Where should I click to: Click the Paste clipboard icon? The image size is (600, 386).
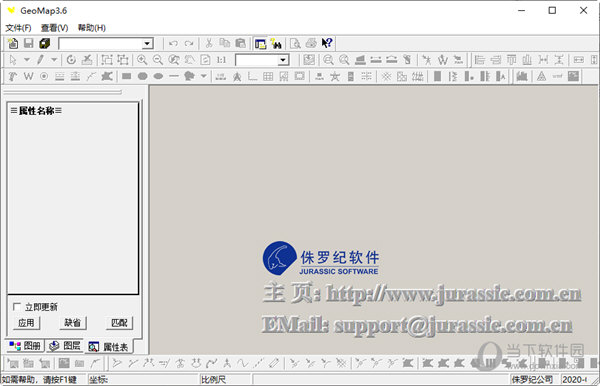[x=240, y=44]
